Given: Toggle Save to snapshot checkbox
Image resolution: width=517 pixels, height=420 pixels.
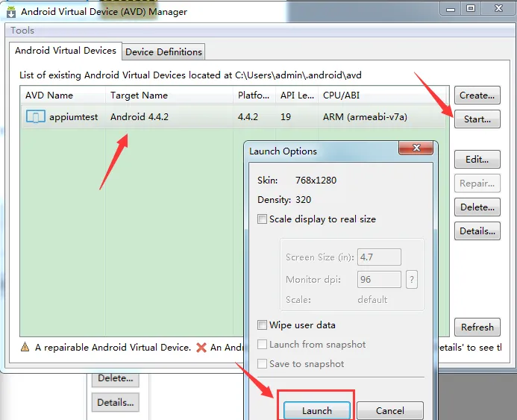Looking at the screenshot, I should click(x=262, y=363).
